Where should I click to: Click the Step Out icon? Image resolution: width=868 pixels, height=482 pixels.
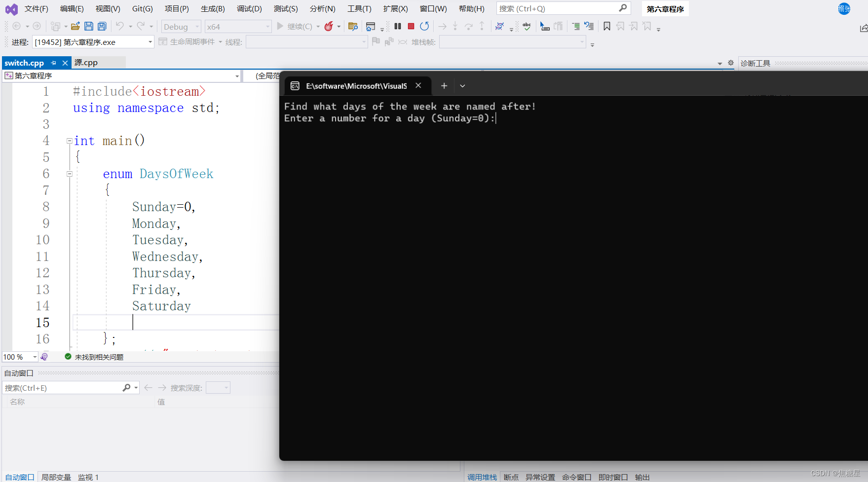point(482,26)
